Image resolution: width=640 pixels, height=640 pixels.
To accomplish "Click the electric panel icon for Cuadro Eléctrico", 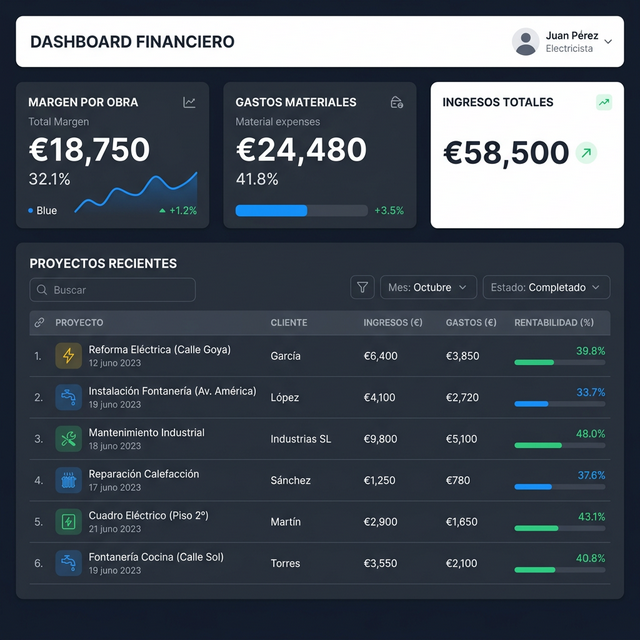I will (69, 522).
